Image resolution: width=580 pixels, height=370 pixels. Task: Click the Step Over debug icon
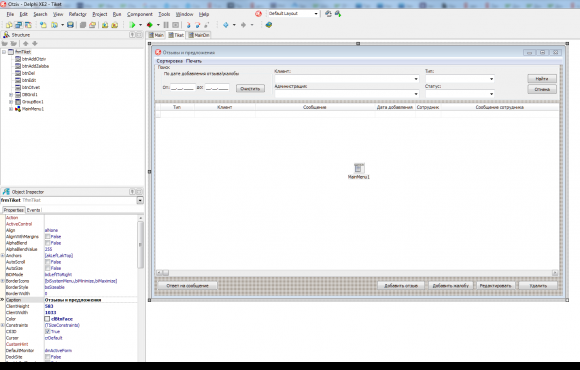[198, 25]
